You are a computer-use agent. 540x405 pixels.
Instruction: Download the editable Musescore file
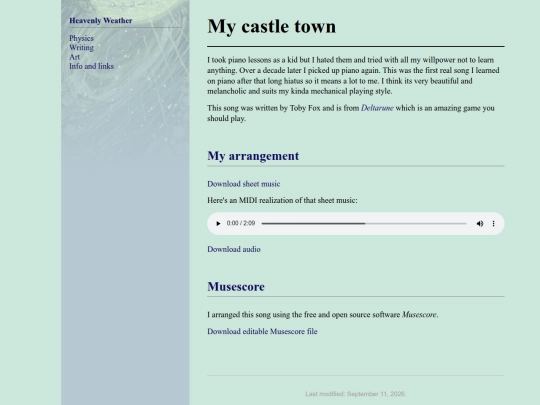(x=262, y=331)
